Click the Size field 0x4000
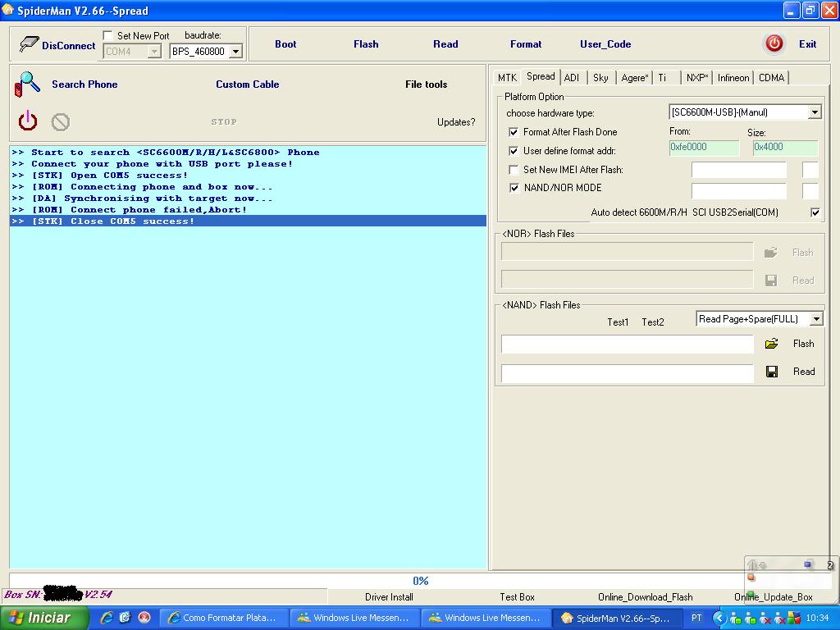The width and height of the screenshot is (840, 630). pos(785,148)
